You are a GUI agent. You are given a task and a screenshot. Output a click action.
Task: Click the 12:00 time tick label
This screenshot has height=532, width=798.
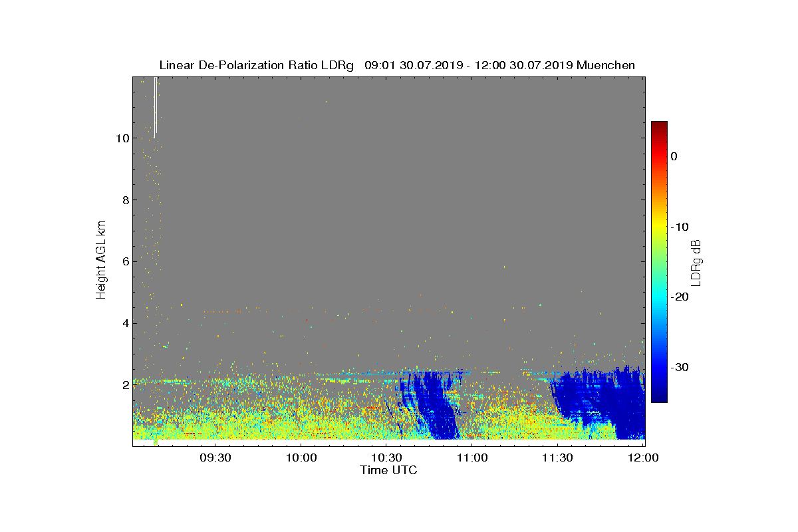pyautogui.click(x=644, y=458)
